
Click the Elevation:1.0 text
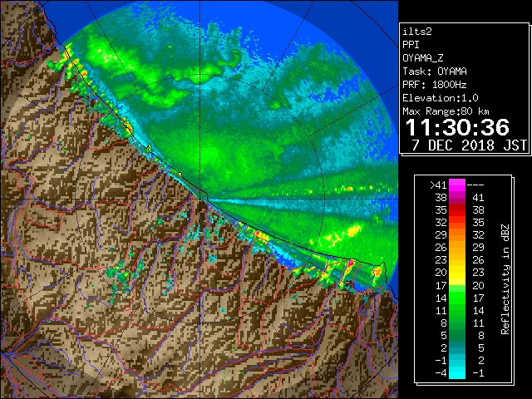(441, 98)
